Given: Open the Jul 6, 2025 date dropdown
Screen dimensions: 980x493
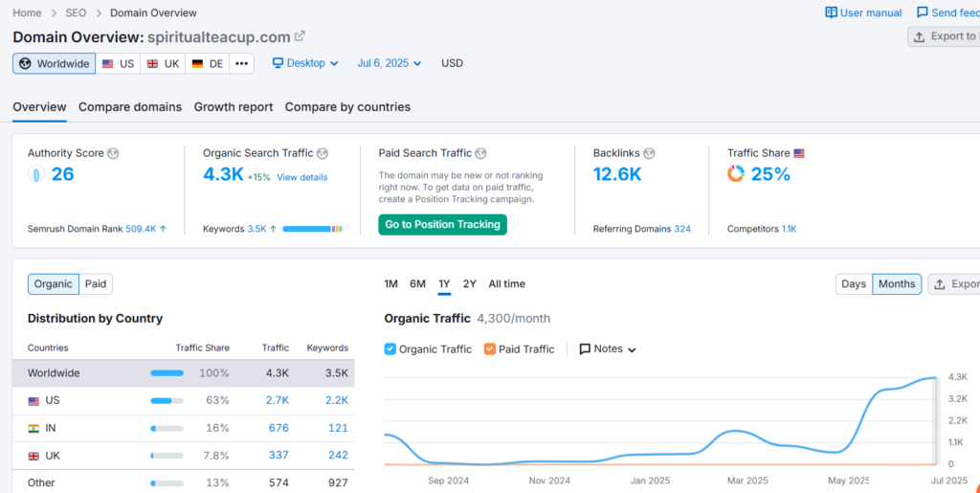Looking at the screenshot, I should 390,63.
